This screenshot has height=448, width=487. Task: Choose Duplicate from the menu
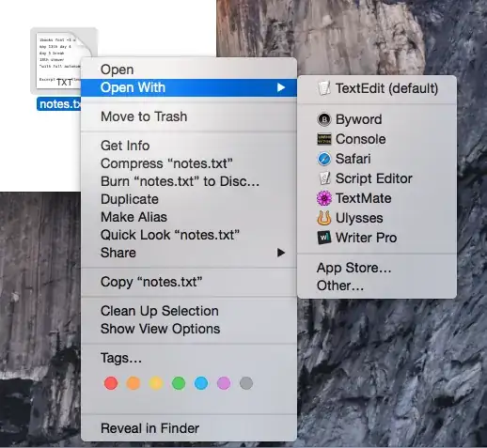pos(189,199)
